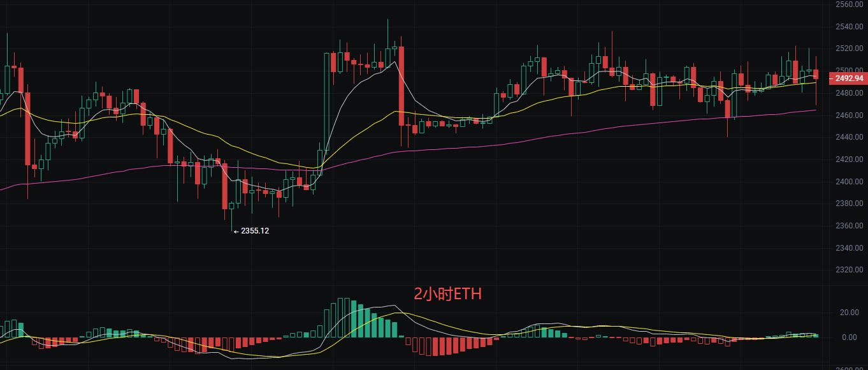This screenshot has width=868, height=370.
Task: Click the 2320.00 price axis label
Action: pos(850,270)
